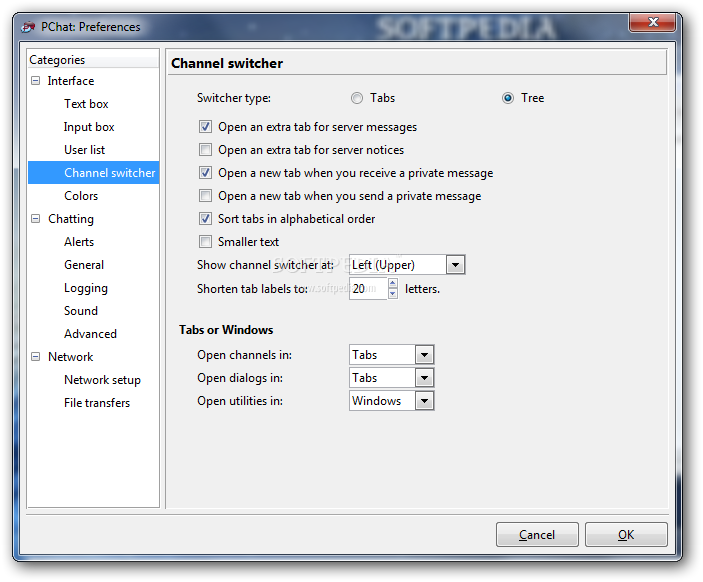Open the General chatting category
This screenshot has height=582, width=703.
84,265
